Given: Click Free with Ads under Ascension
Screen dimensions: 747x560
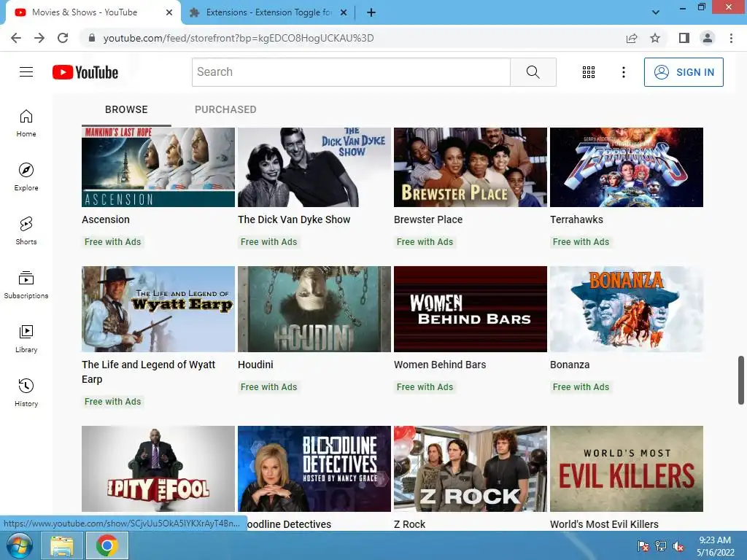Looking at the screenshot, I should (113, 242).
